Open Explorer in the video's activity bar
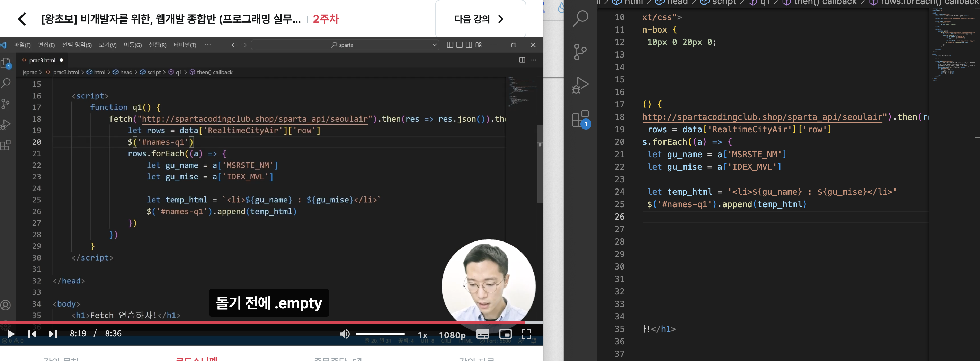The height and width of the screenshot is (361, 980). click(x=6, y=63)
